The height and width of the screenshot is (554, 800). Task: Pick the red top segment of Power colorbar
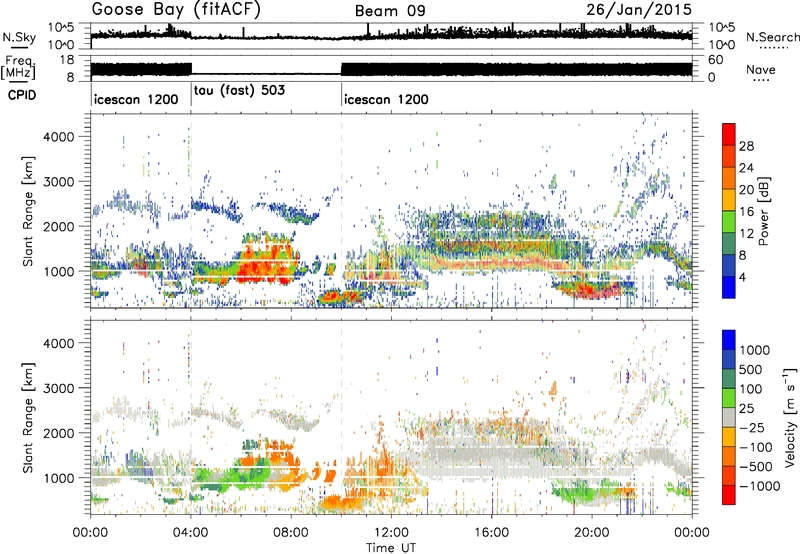pos(729,134)
